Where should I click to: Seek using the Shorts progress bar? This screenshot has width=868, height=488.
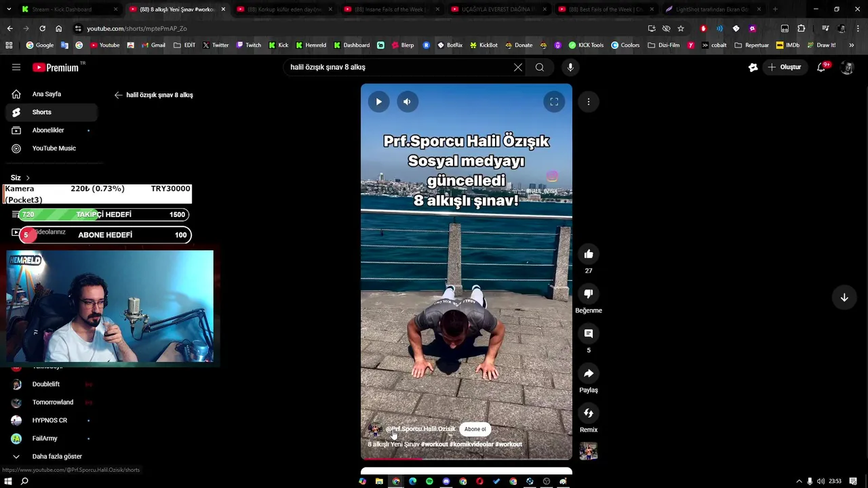(x=467, y=460)
